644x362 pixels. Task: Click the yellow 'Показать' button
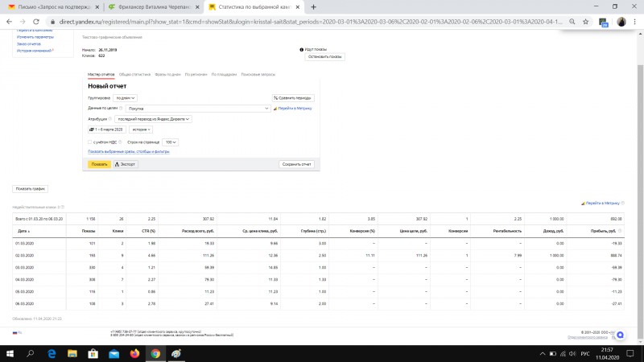point(99,164)
